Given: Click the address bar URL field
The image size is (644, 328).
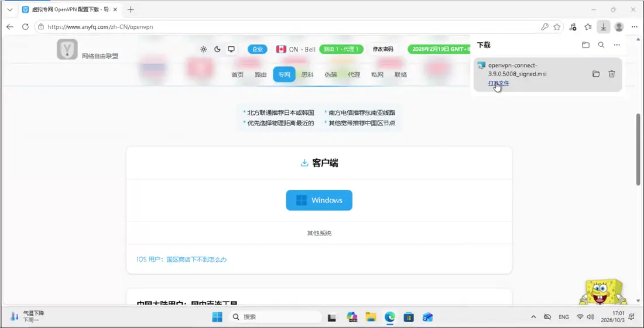Looking at the screenshot, I should point(287,27).
